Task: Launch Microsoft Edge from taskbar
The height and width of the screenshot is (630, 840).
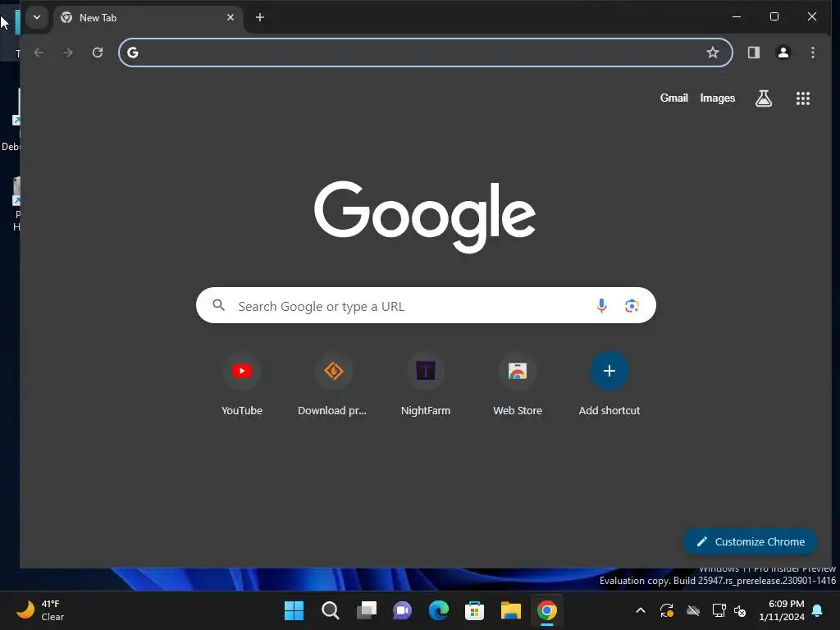Action: pyautogui.click(x=438, y=610)
